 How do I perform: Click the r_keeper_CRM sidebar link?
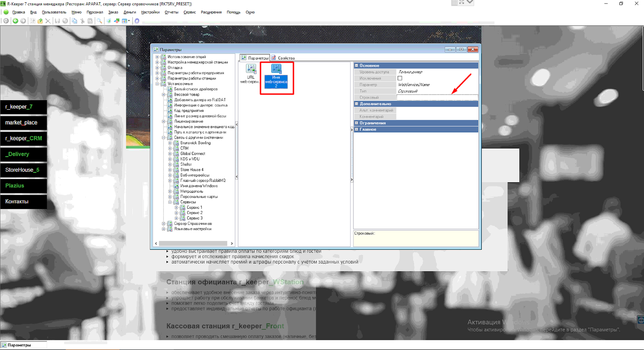point(23,138)
